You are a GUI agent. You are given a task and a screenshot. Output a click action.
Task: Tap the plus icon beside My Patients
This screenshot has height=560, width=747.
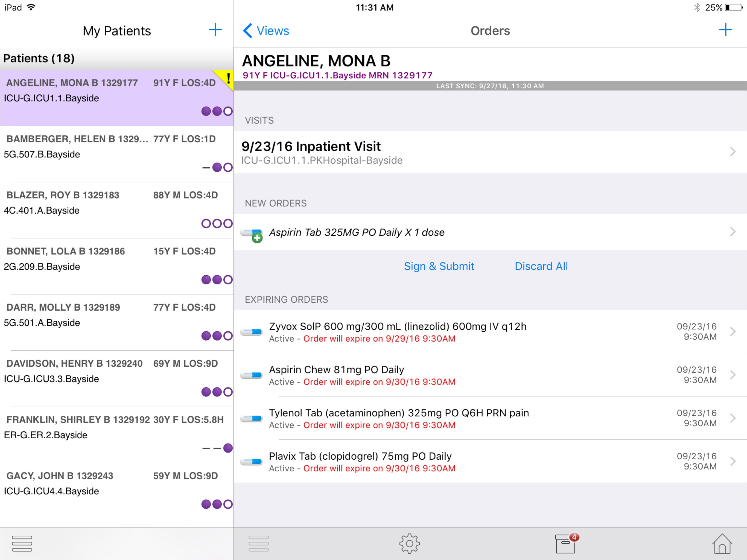pyautogui.click(x=215, y=30)
